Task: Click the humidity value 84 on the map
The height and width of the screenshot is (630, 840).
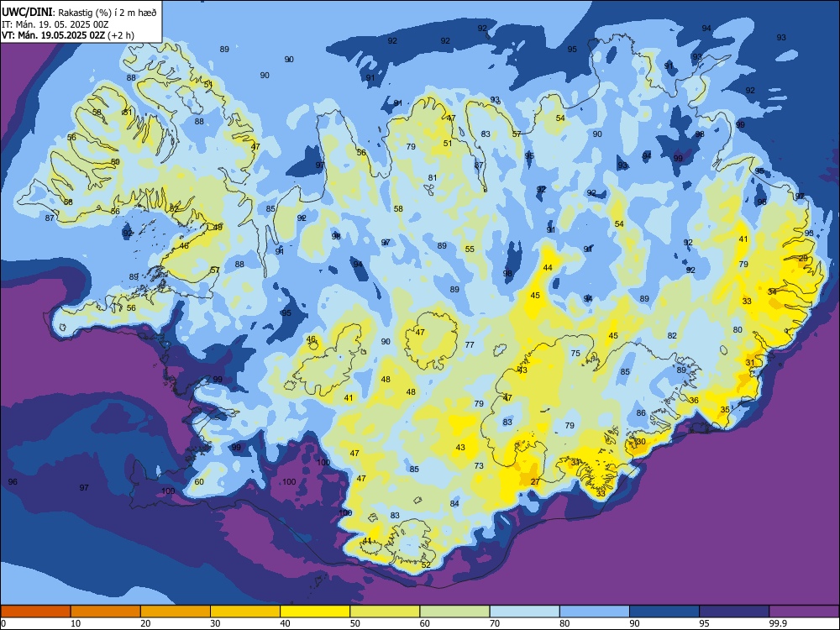Action: 454,503
